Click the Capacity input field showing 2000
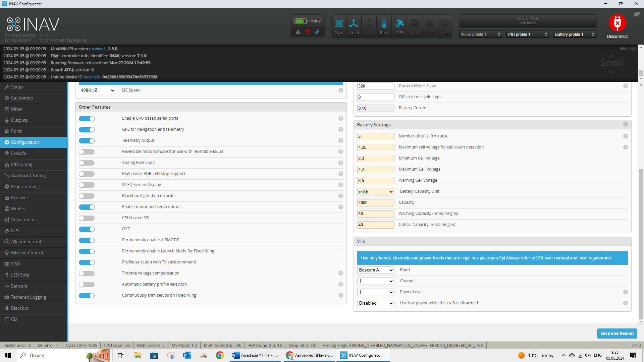 click(x=375, y=203)
